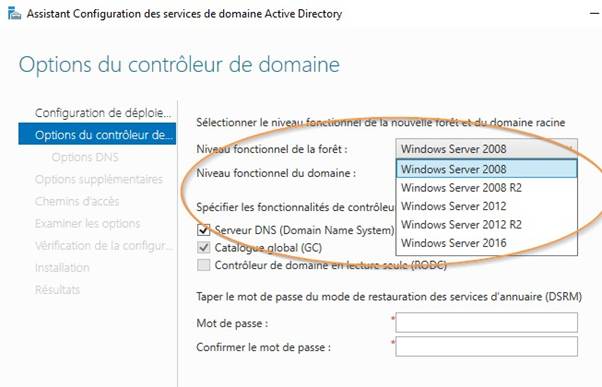Pick Windows Server 2012 from the list
Viewport: 602px width, 387px height.
coord(486,206)
